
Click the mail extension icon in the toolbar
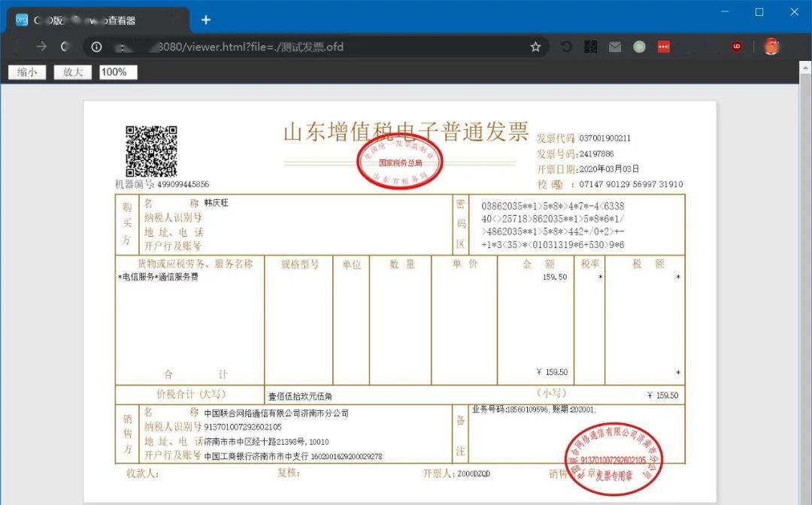click(x=615, y=47)
